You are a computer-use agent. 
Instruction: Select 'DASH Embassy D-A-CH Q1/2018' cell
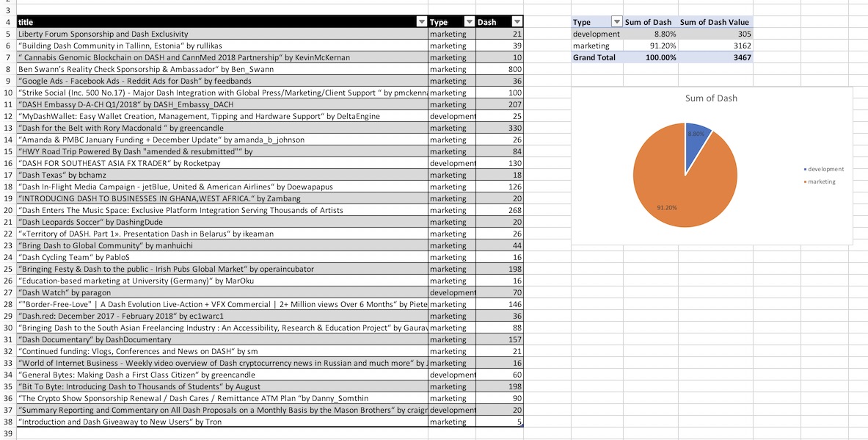coord(222,104)
